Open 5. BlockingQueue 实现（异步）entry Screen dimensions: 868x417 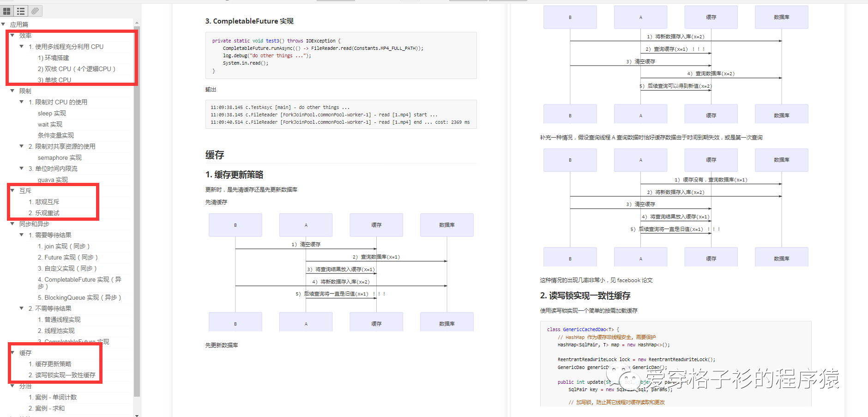(x=79, y=297)
